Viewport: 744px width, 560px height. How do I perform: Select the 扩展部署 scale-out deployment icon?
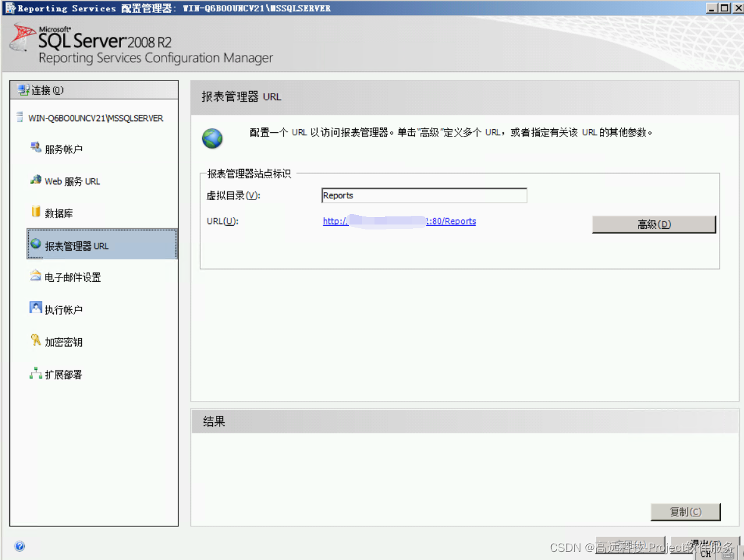tap(36, 373)
